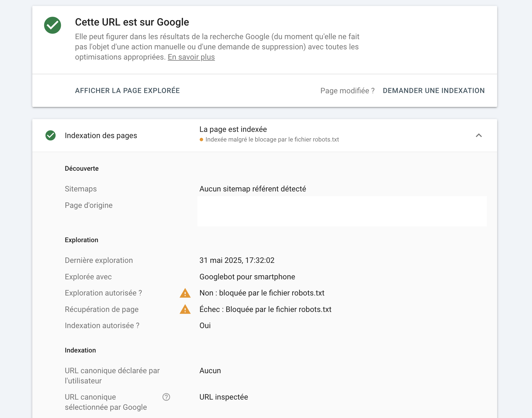Select text 'Cette URL est sur Google'
The height and width of the screenshot is (418, 532).
pos(132,22)
